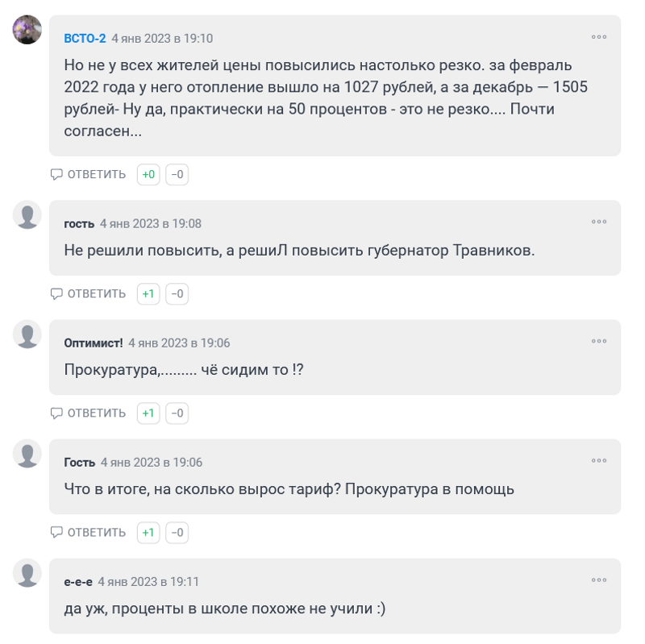Click the avatar icon of user е-е-е
The height and width of the screenshot is (644, 645).
pyautogui.click(x=27, y=573)
